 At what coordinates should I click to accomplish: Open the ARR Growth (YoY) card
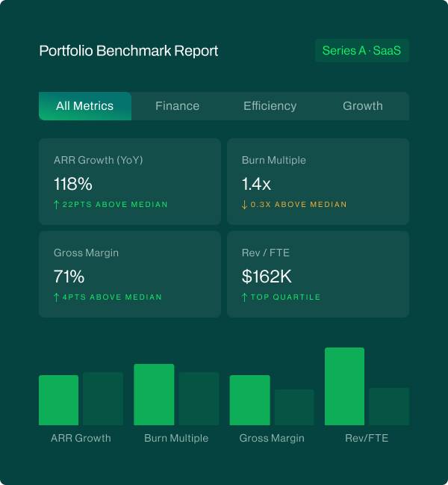(130, 182)
